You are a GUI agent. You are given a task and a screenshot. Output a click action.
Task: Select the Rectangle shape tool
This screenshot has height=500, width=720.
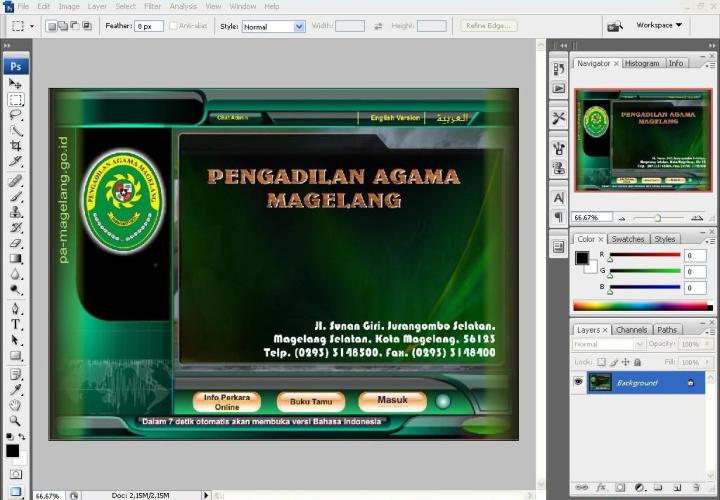pos(15,355)
